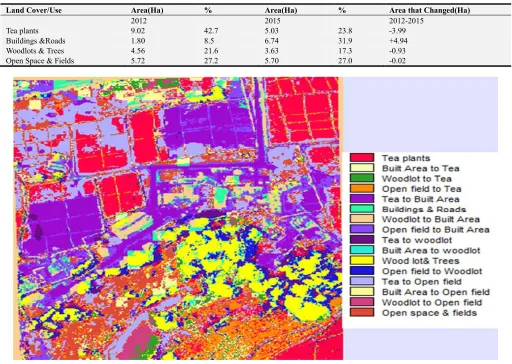Click the 'Woodlots & Trees' table row label
Image resolution: width=512 pixels, height=364 pixels.
pos(35,51)
